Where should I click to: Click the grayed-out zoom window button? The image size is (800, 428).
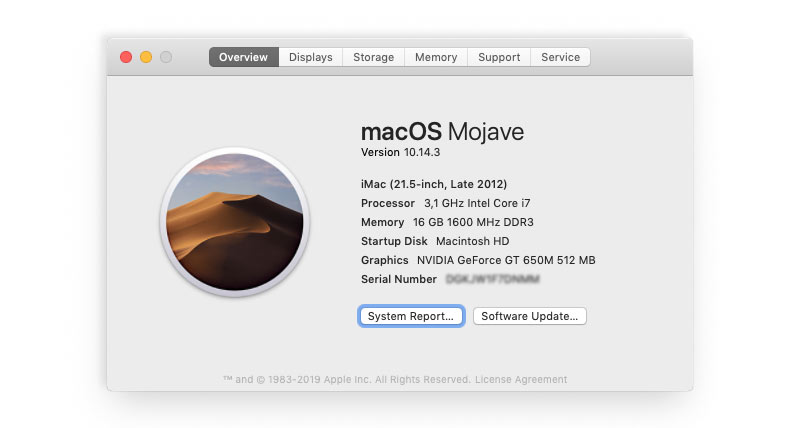coord(166,57)
